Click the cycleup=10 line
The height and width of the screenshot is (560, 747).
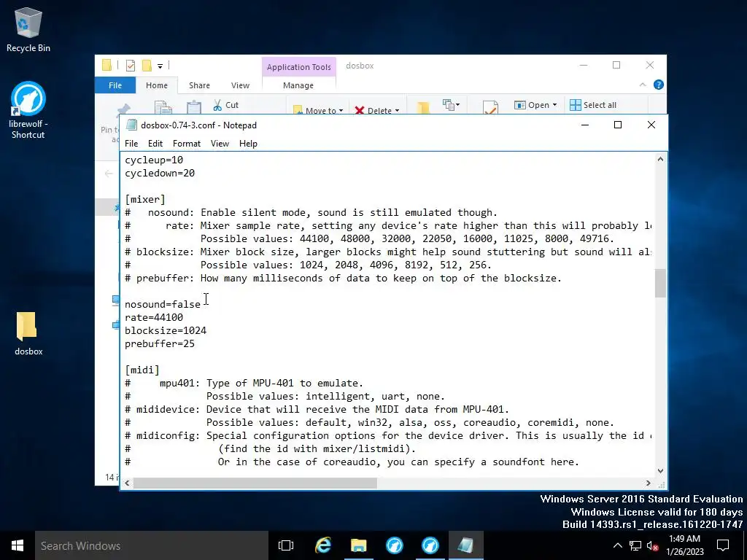coord(154,160)
